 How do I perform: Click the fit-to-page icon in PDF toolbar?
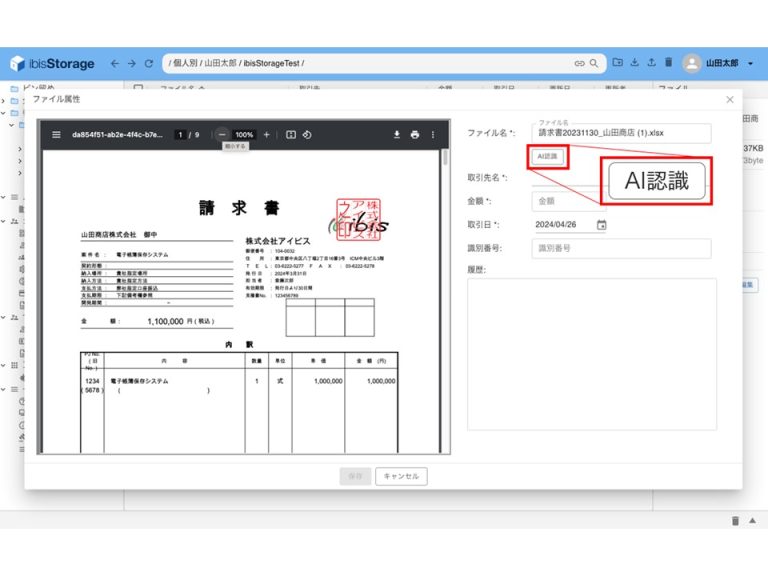pos(291,135)
